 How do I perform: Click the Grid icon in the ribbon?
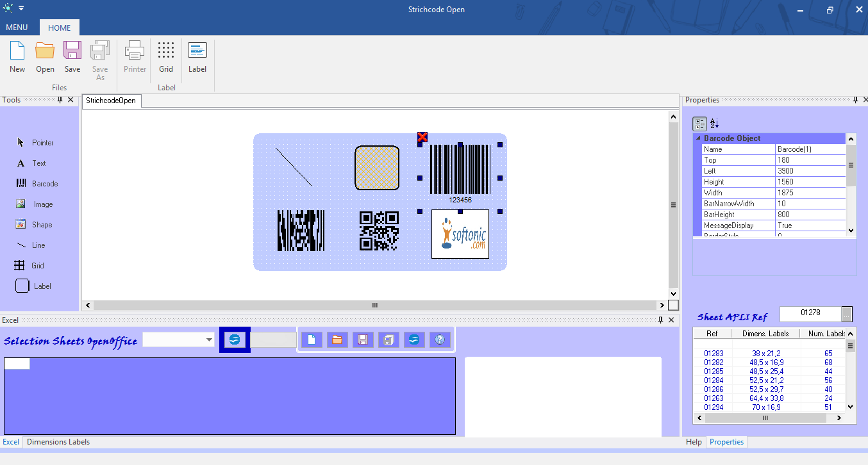pos(166,56)
